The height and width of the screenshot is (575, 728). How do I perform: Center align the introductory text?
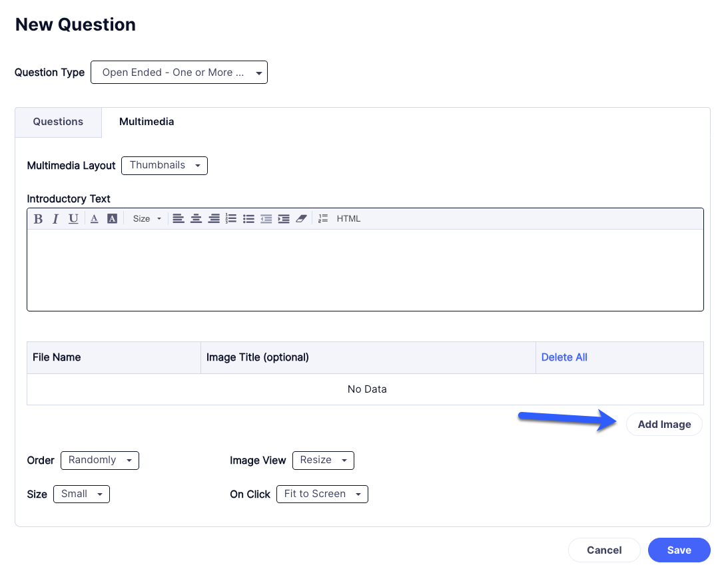click(196, 219)
